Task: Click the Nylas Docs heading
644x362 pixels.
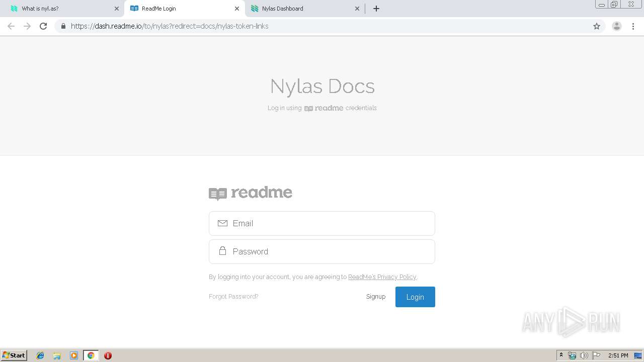Action: click(323, 86)
